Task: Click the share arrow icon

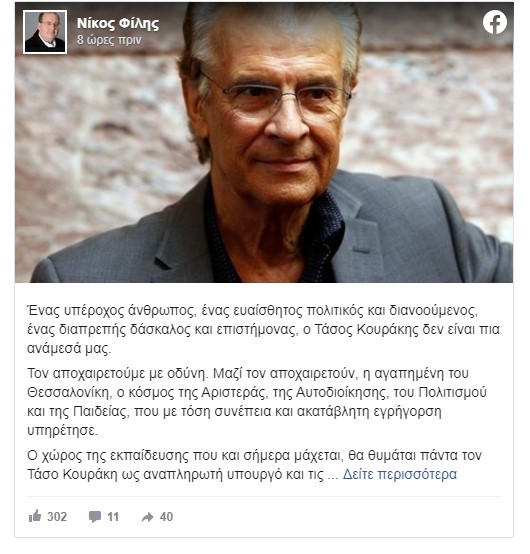Action: [x=147, y=517]
